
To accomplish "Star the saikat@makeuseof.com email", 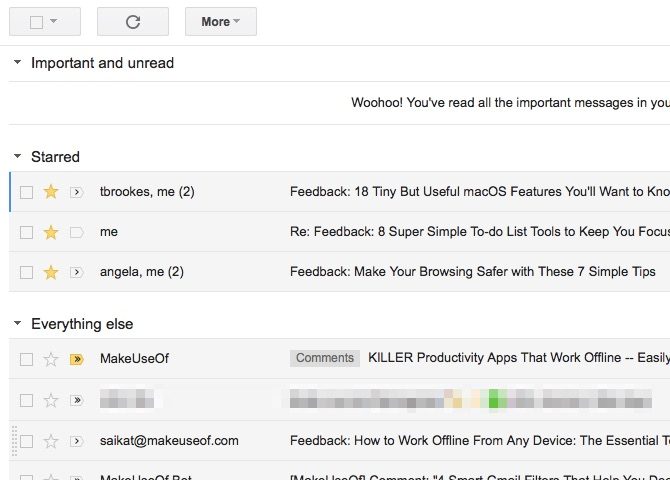I will [51, 441].
